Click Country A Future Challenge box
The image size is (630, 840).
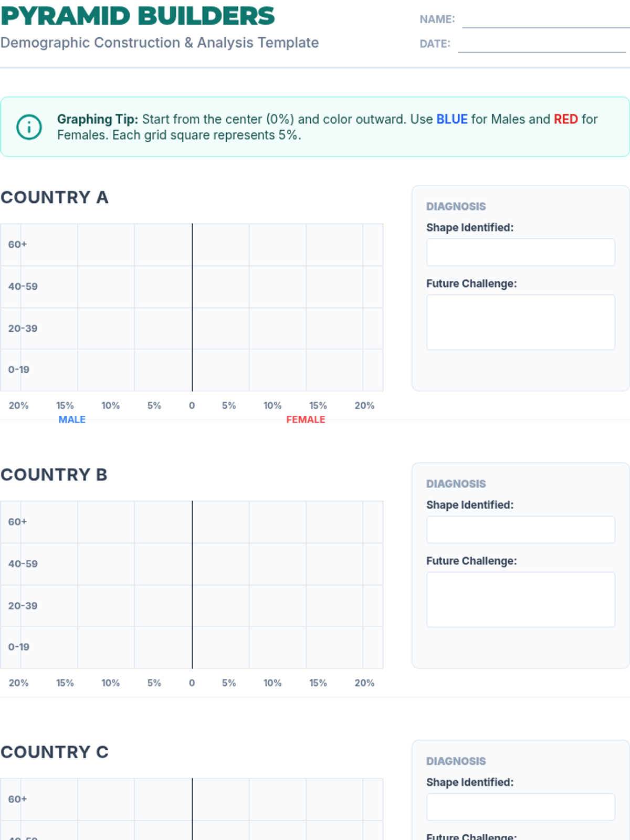tap(520, 322)
